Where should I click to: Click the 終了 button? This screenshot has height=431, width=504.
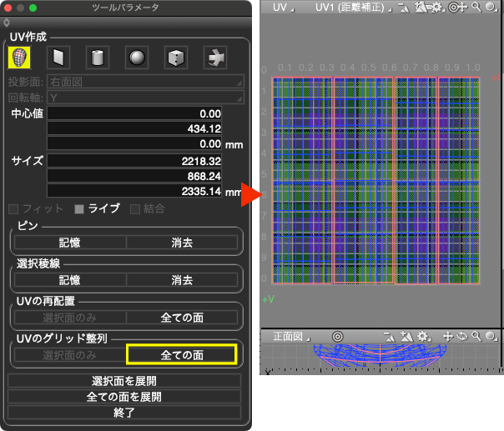tap(124, 412)
